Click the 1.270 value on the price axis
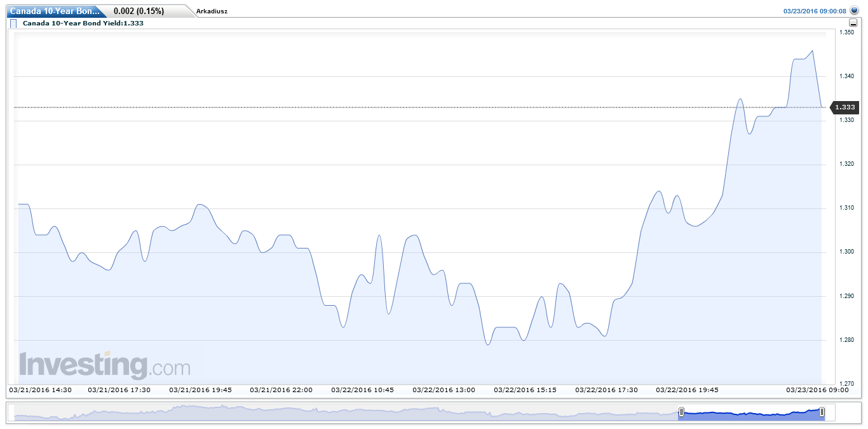Viewport: 868px width, 429px height. [846, 383]
